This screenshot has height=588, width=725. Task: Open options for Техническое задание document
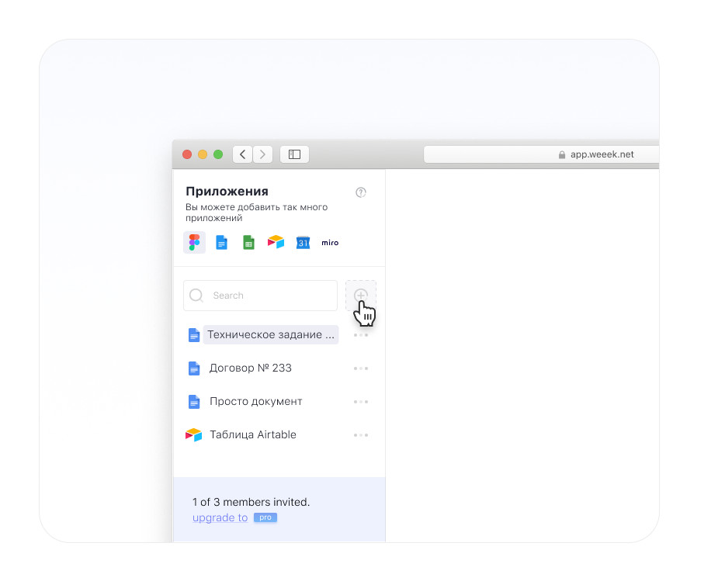click(x=360, y=335)
